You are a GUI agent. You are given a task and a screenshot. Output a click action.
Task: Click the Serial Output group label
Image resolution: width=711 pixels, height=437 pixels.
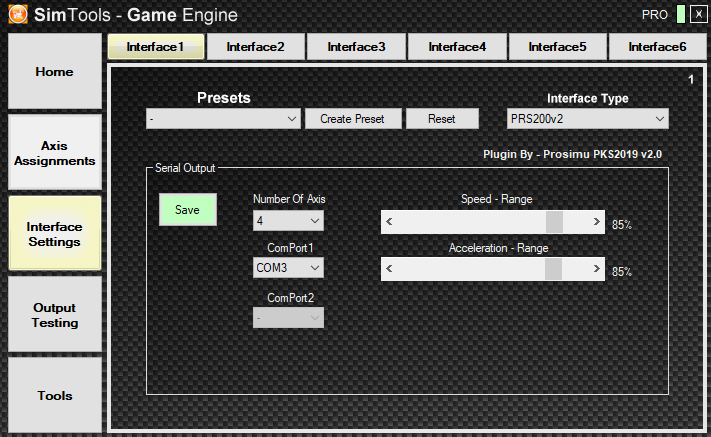pyautogui.click(x=185, y=168)
